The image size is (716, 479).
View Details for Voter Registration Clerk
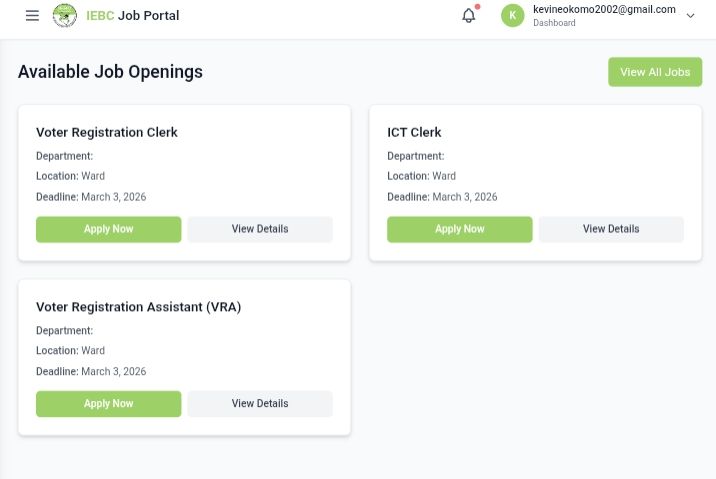(x=260, y=229)
